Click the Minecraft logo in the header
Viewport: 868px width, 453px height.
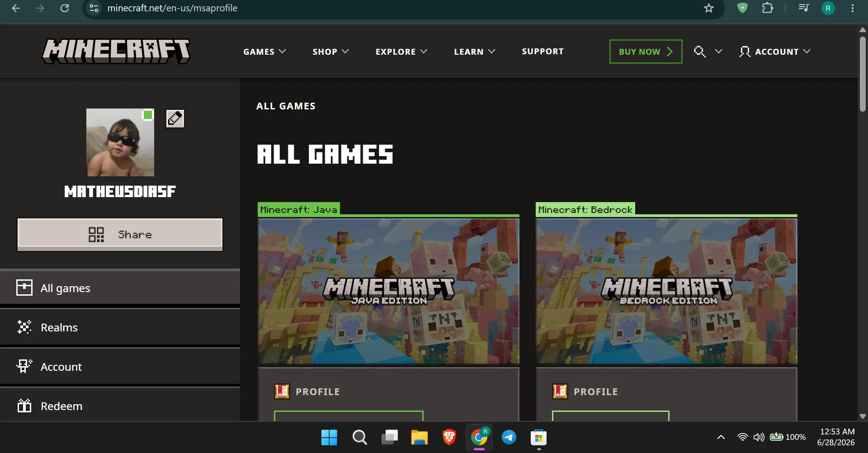[x=116, y=51]
